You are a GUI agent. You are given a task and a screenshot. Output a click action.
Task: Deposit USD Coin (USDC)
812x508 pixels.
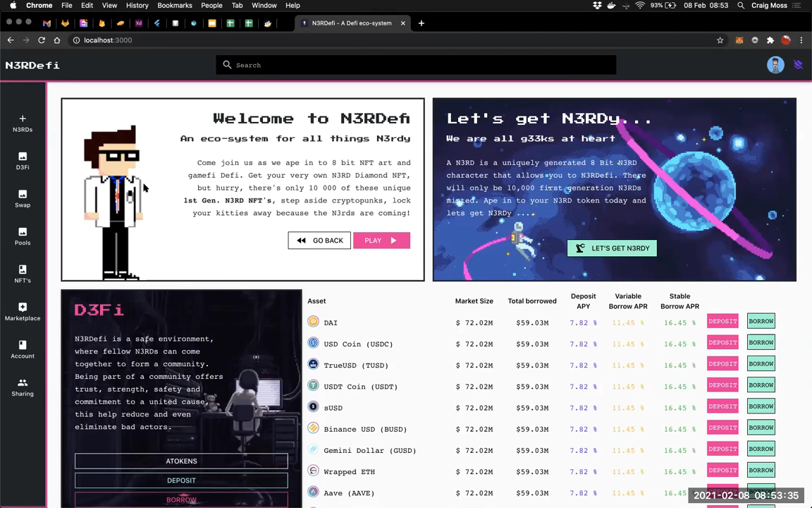(723, 342)
